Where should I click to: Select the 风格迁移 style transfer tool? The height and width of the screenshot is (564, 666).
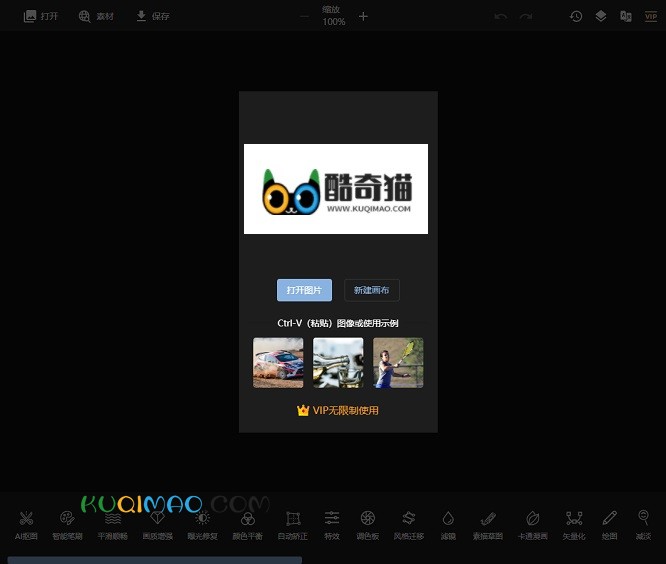click(x=409, y=526)
